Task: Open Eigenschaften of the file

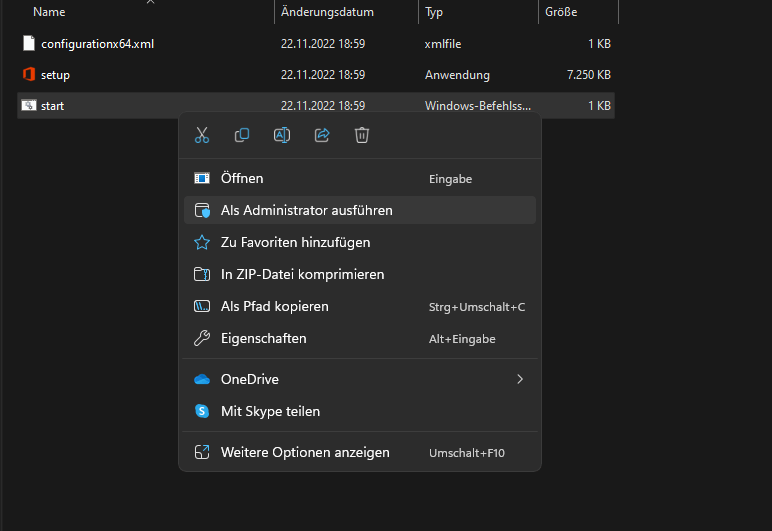Action: click(263, 339)
